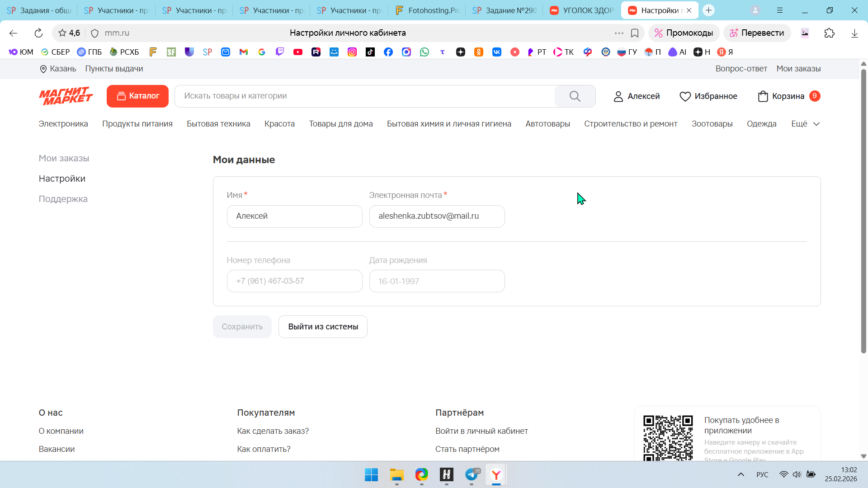
Task: Click the browser bookmark icon in address bar
Action: point(635,33)
